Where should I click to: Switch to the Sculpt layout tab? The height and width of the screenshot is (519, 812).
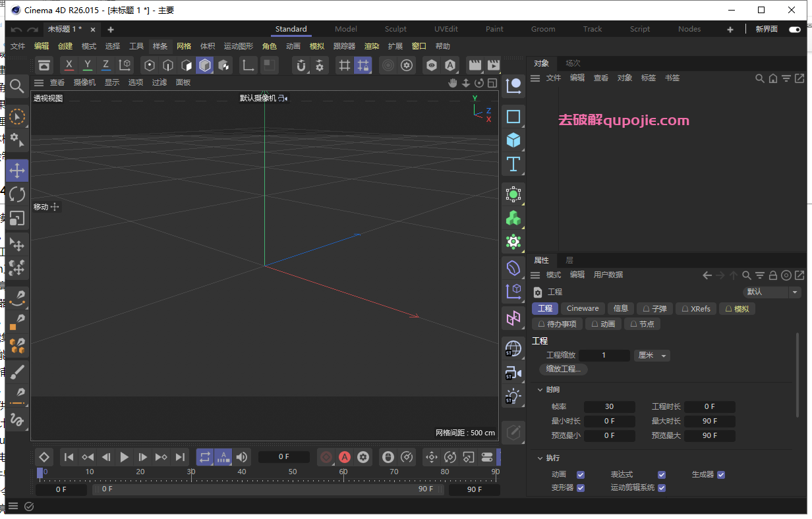click(396, 29)
